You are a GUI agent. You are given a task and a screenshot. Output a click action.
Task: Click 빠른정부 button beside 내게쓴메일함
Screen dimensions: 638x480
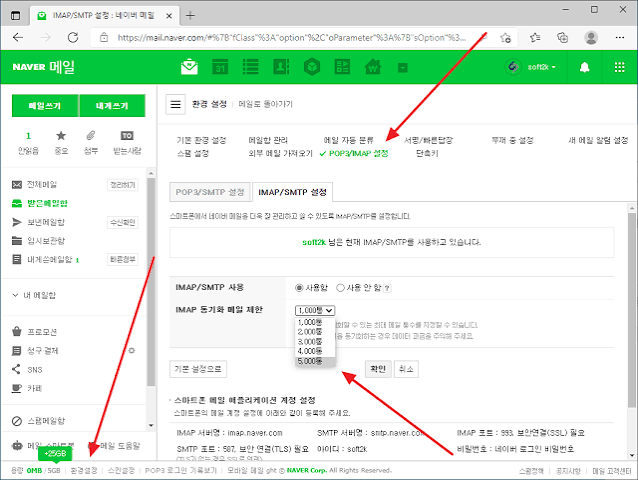pyautogui.click(x=122, y=260)
